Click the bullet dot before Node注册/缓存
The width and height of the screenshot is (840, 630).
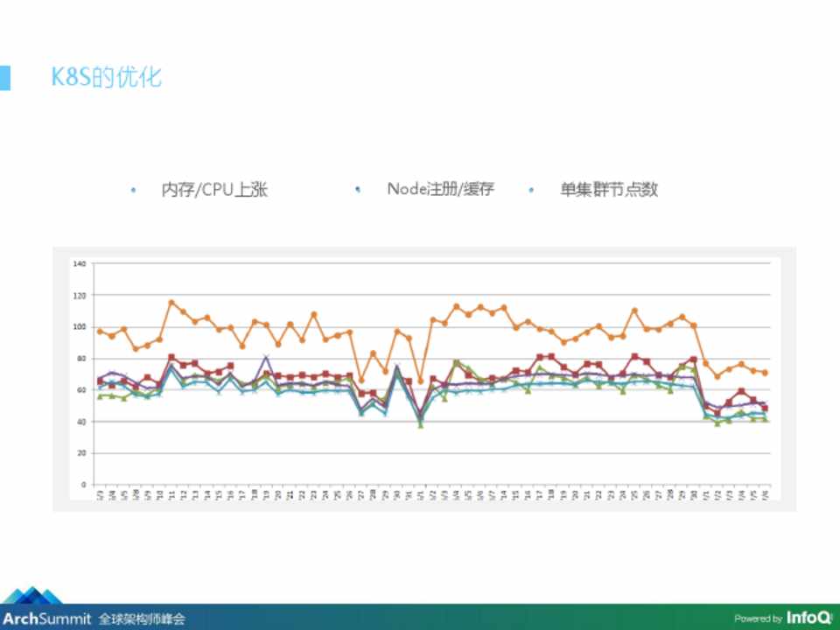pos(360,189)
